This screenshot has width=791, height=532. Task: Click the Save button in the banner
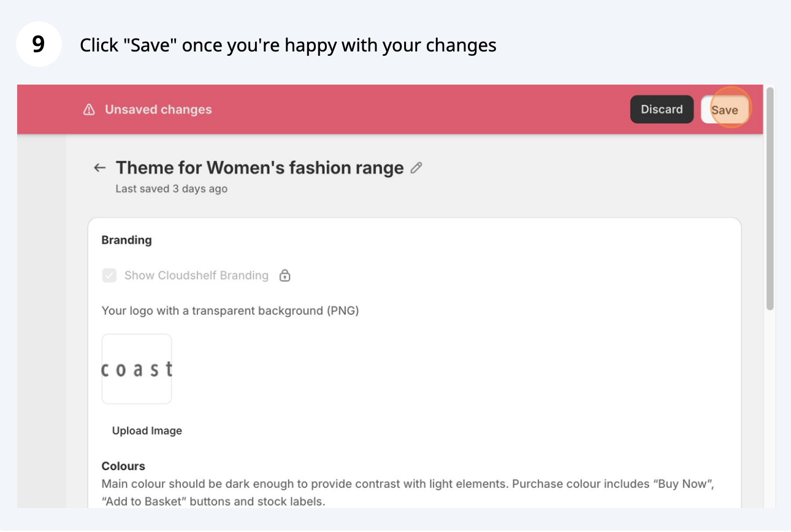[x=725, y=110]
